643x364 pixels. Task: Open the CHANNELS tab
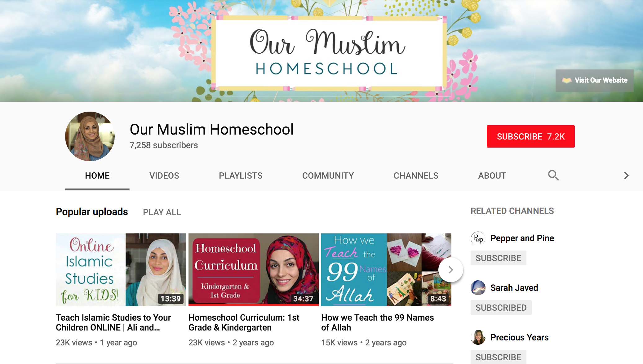416,175
